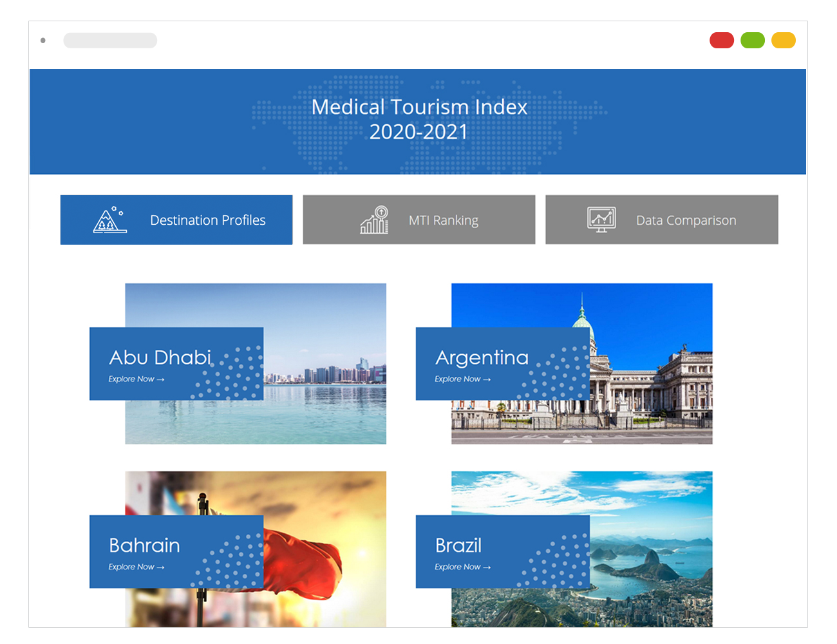The width and height of the screenshot is (837, 644).
Task: Click the monitor graph icon on Data Comparison
Action: point(601,220)
